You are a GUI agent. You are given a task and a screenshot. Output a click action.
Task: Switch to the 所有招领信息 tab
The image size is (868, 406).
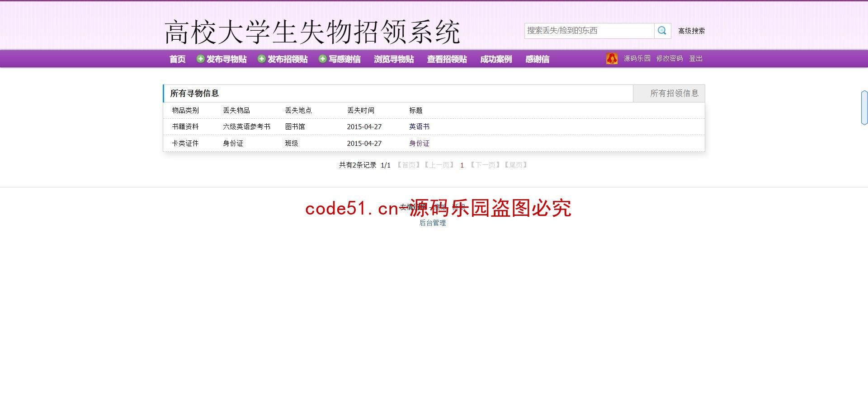pyautogui.click(x=669, y=93)
